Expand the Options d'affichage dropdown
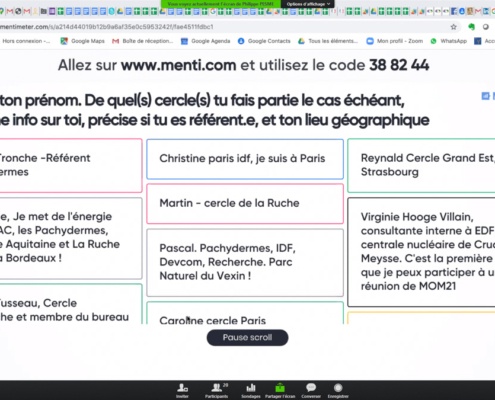Viewport: 495px width, 400px height. click(308, 4)
